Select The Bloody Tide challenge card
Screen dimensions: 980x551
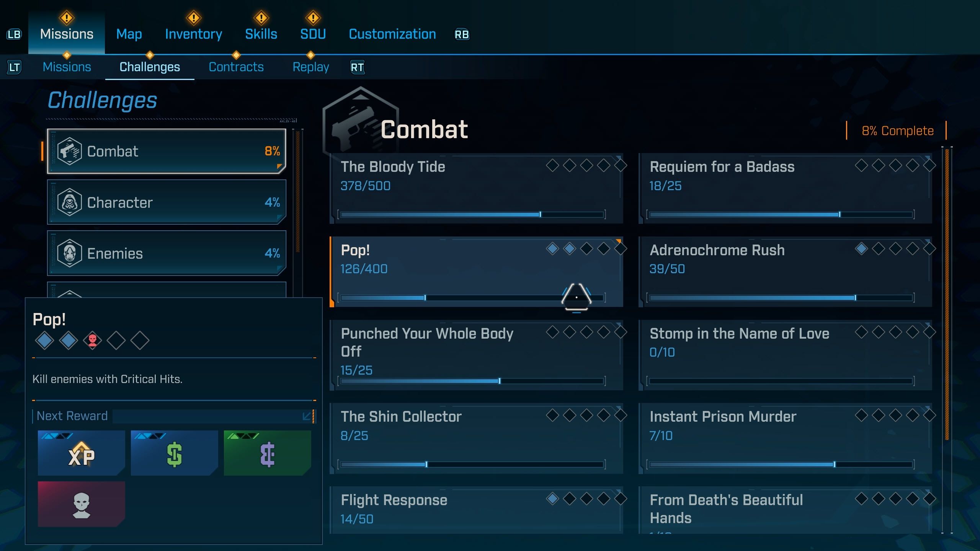[x=476, y=188]
